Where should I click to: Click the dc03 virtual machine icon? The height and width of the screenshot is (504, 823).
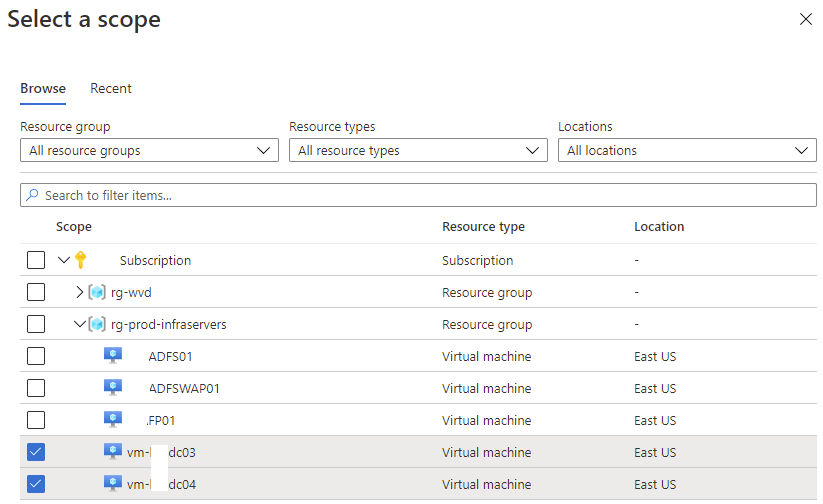113,451
